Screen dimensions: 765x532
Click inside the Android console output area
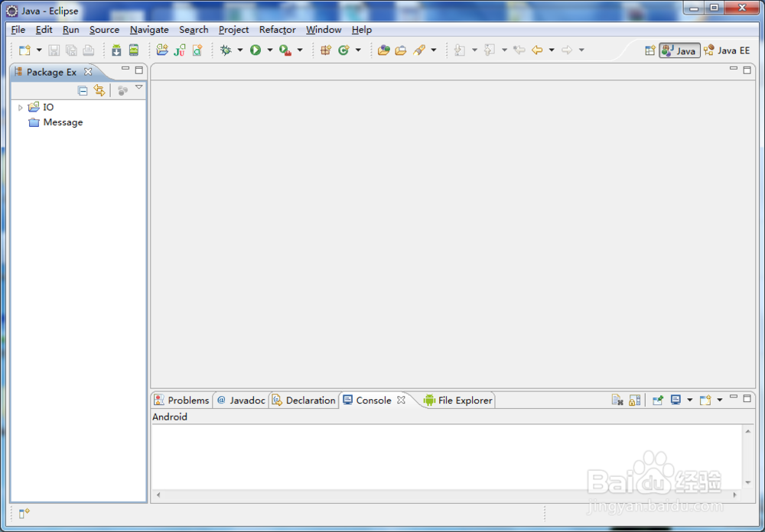447,457
